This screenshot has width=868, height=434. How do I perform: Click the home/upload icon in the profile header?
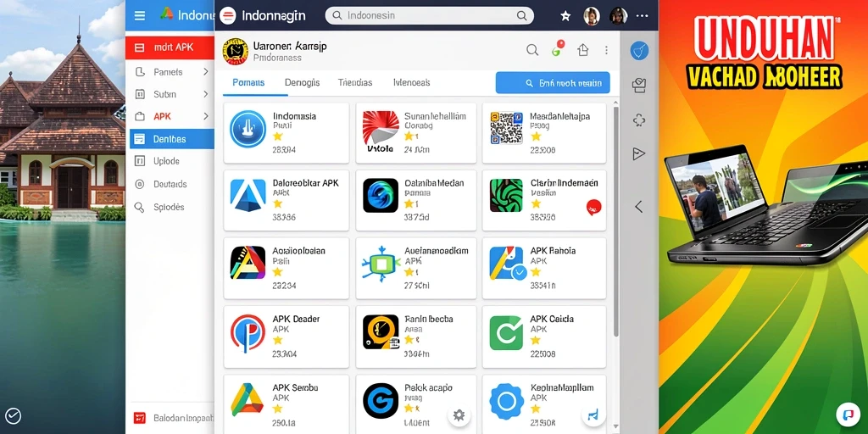pos(583,50)
